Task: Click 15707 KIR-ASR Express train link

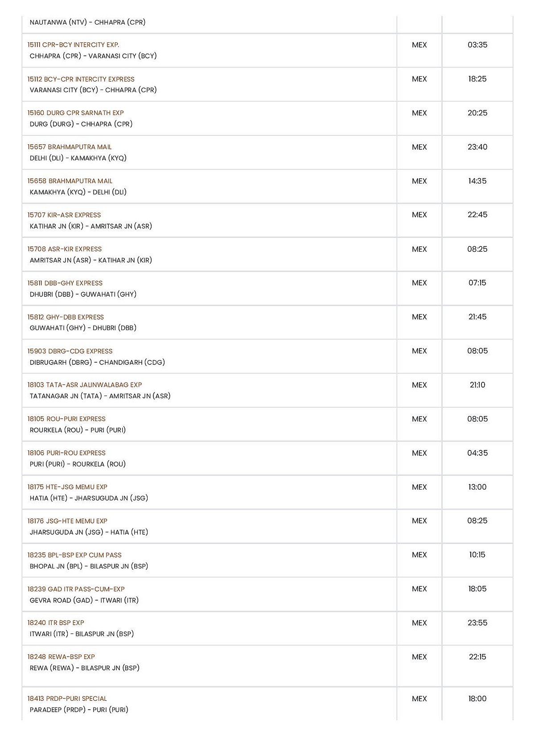Action: (x=64, y=215)
